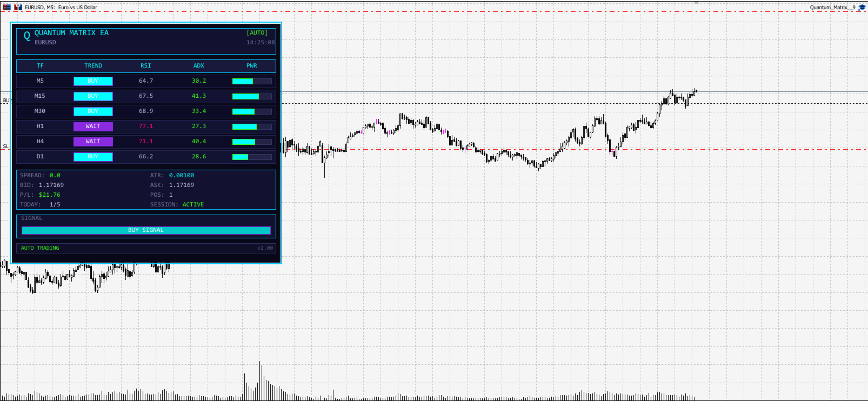Click the Expert Advisor graduation-cap icon
Image resolution: width=868 pixels, height=401 pixels.
click(862, 8)
